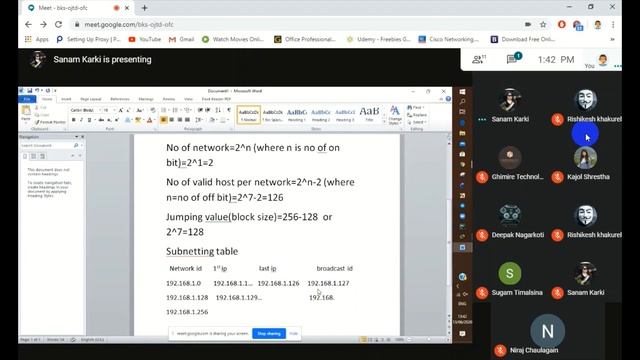Click the Sort icon in Word's Paragraph group

click(x=218, y=110)
